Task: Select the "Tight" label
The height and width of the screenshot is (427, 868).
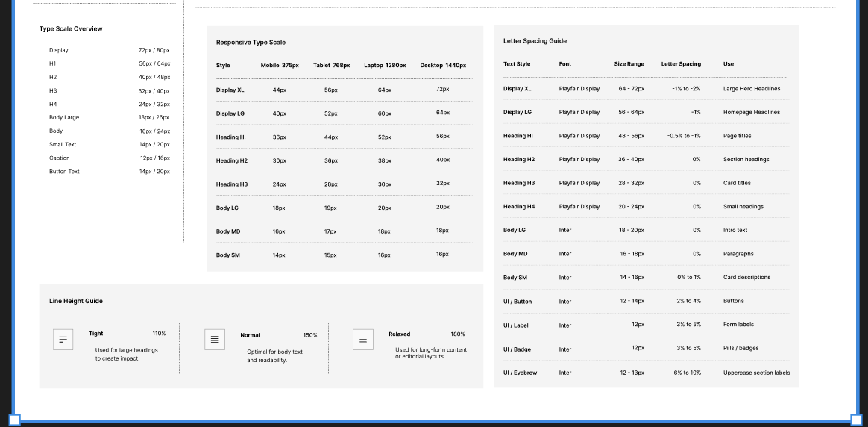Action: coord(95,334)
